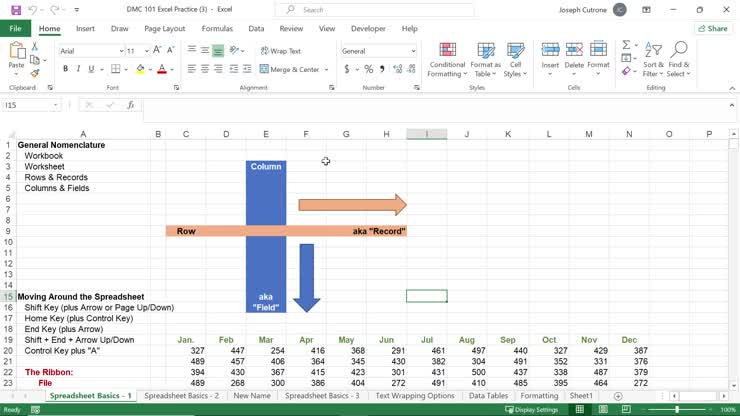This screenshot has height=416, width=740.
Task: Apply the Borders button
Action: [x=116, y=69]
